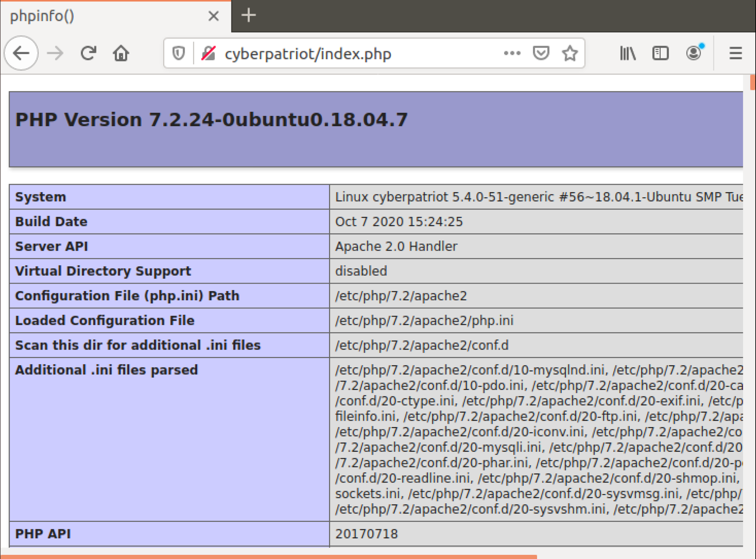
Task: Open a new tab
Action: pyautogui.click(x=249, y=16)
